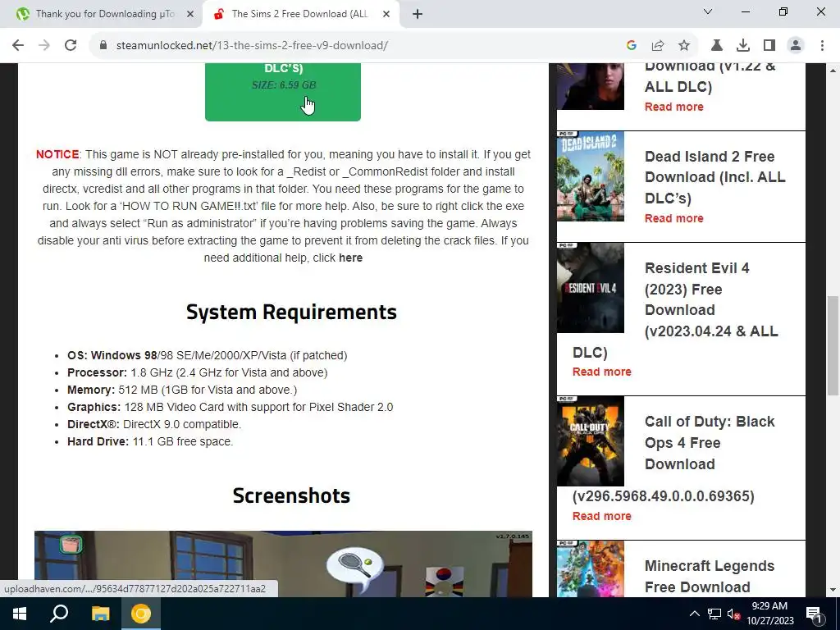The image size is (840, 630).
Task: Bookmark this tab with star icon
Action: (x=684, y=46)
